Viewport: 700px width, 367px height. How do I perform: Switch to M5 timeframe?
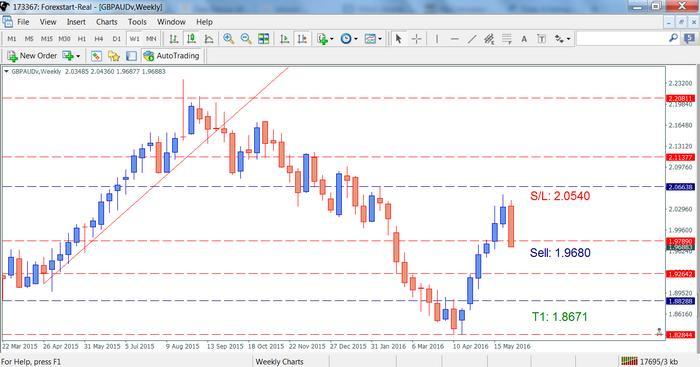(x=29, y=39)
